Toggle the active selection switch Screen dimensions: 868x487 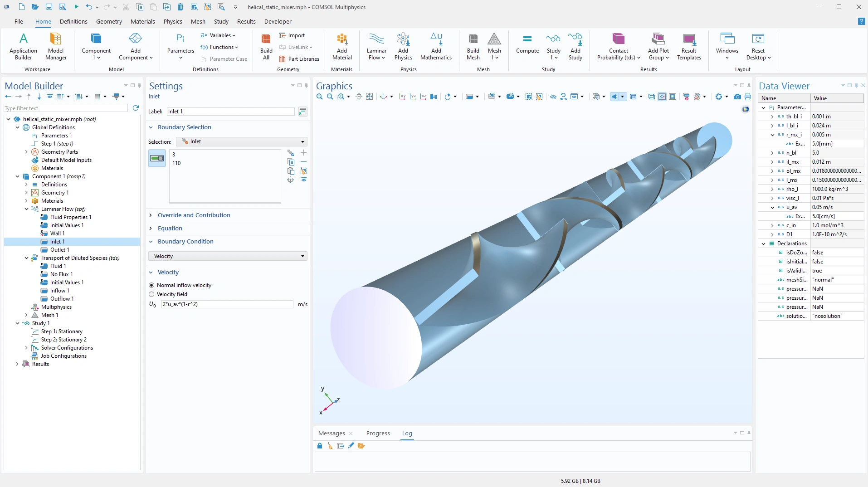point(157,158)
